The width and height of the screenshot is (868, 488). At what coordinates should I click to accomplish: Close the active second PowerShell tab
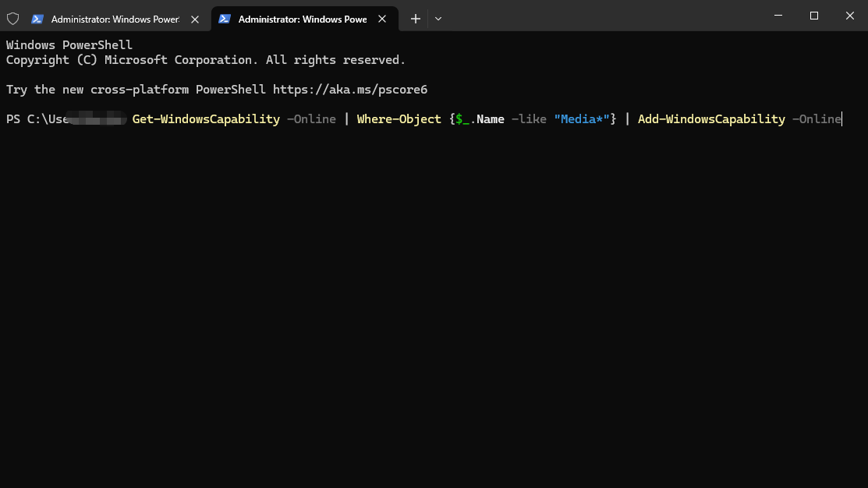(x=382, y=19)
